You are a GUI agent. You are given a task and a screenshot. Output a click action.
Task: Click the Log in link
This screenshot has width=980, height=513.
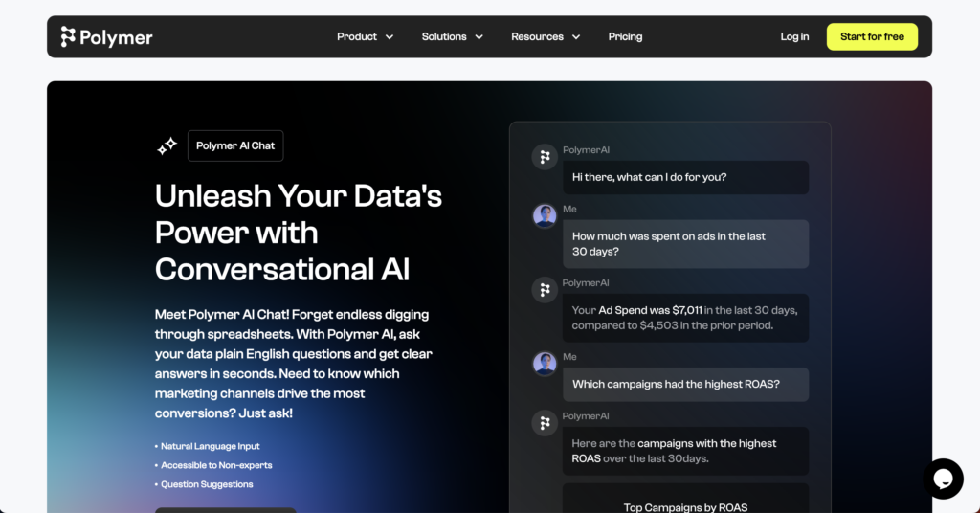point(794,37)
